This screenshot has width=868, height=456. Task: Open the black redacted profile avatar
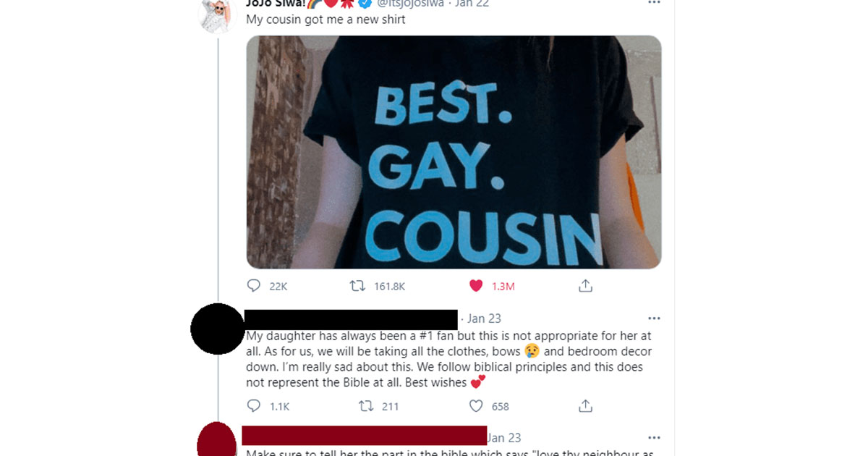tap(218, 329)
